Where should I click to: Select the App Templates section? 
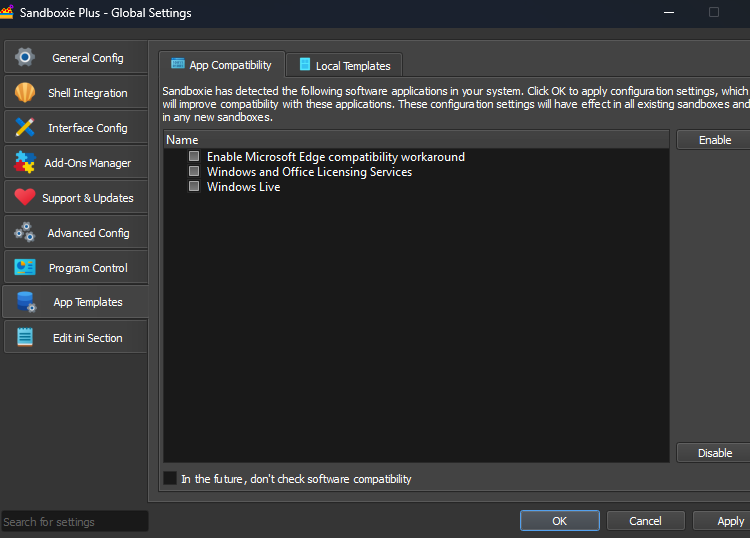tap(76, 302)
